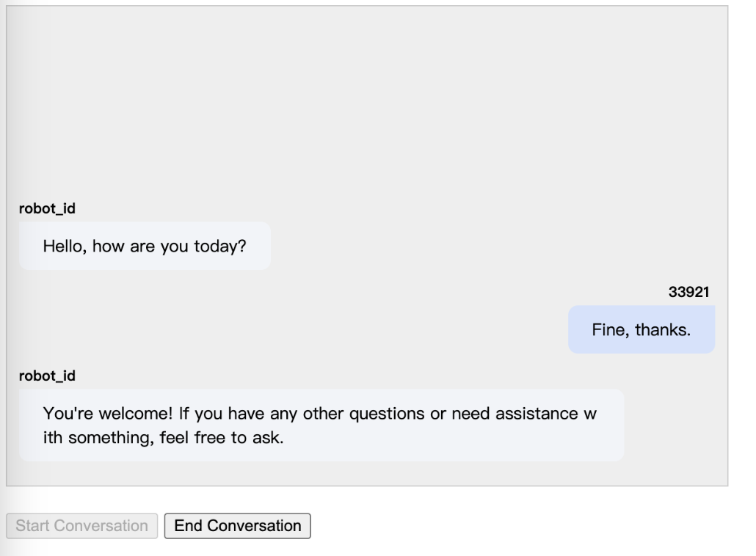Click the robot_id label above the welcome reply
The height and width of the screenshot is (556, 756).
(47, 376)
